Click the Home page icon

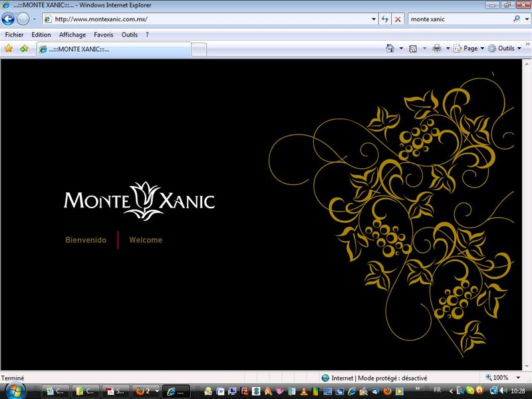point(390,49)
